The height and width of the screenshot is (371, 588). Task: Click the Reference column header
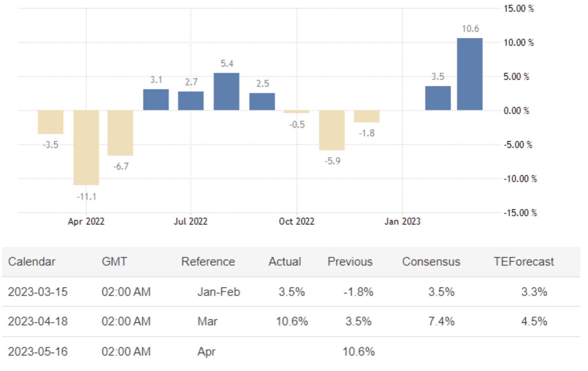(x=208, y=261)
